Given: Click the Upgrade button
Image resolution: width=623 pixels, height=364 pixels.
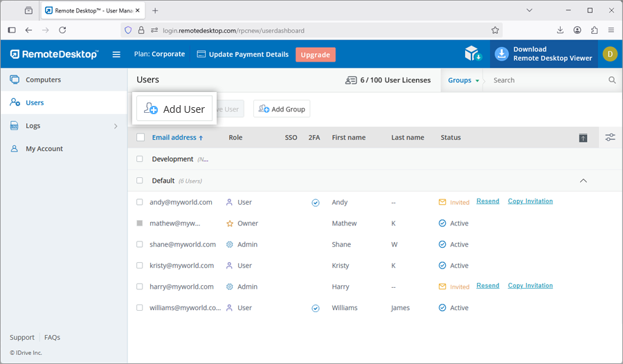Looking at the screenshot, I should click(x=316, y=55).
